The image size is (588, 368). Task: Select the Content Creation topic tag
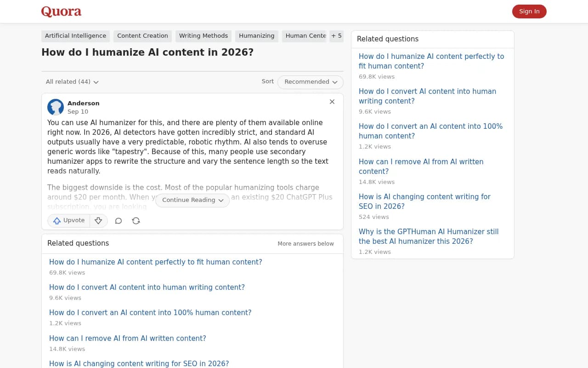click(142, 36)
